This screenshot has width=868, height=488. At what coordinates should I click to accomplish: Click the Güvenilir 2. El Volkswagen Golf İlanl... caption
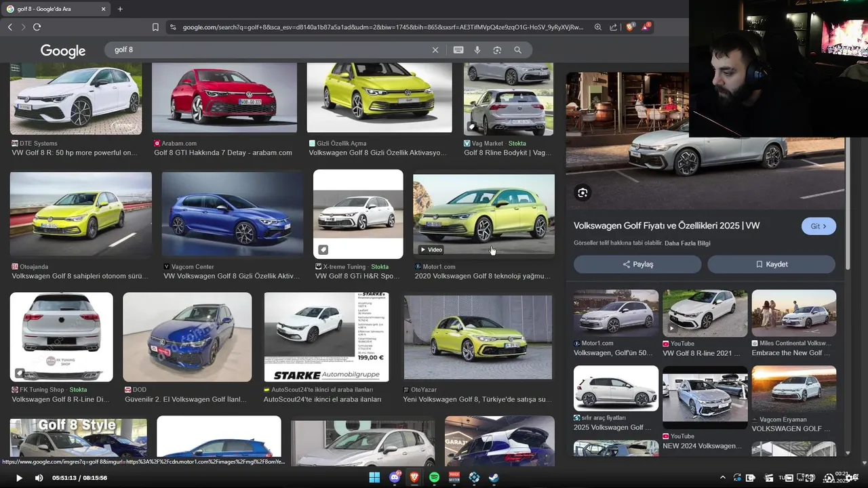[x=186, y=400]
